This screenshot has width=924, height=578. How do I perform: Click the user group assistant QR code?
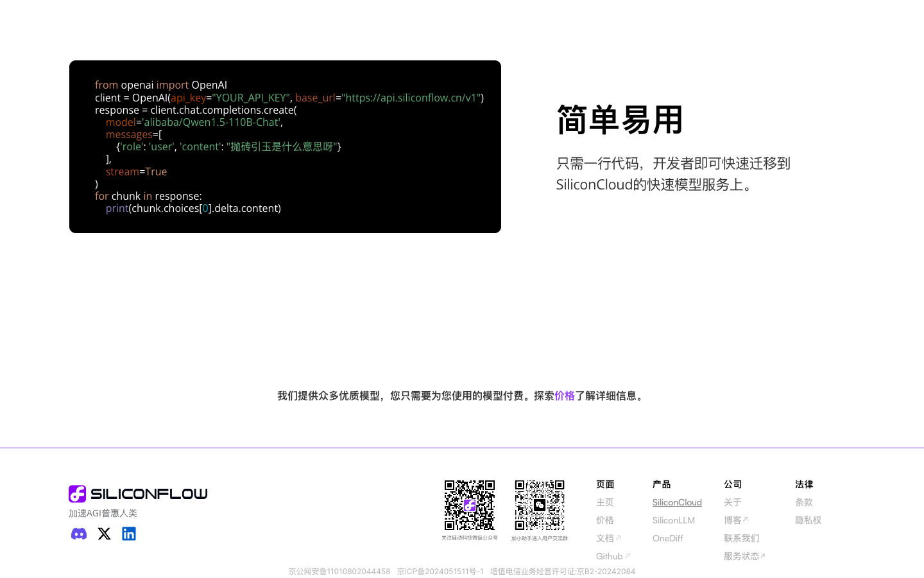click(x=540, y=505)
